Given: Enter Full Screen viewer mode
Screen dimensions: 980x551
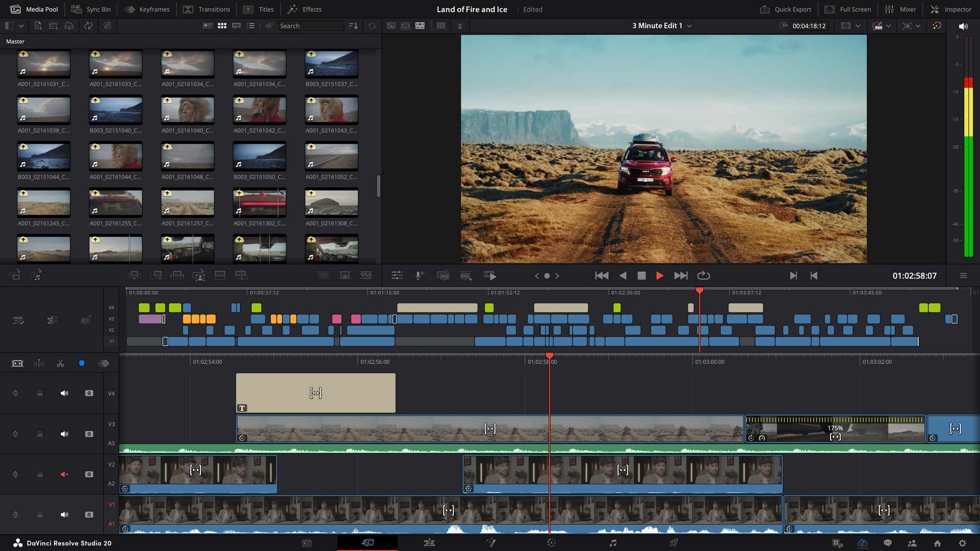Looking at the screenshot, I should tap(848, 9).
